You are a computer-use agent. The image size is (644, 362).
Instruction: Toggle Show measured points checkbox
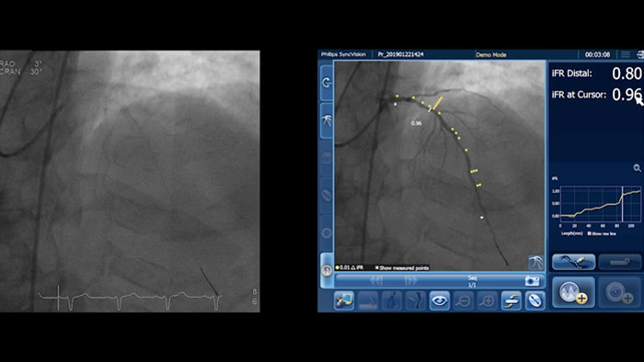tap(402, 267)
